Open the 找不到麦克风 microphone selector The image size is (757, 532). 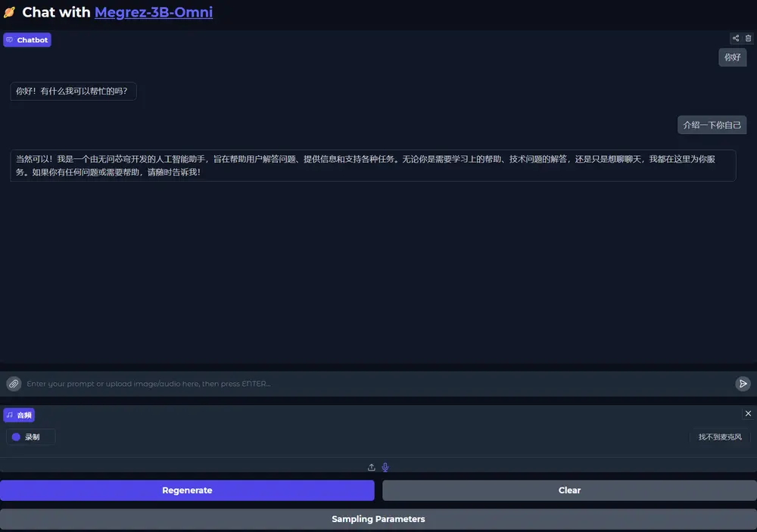pyautogui.click(x=720, y=437)
